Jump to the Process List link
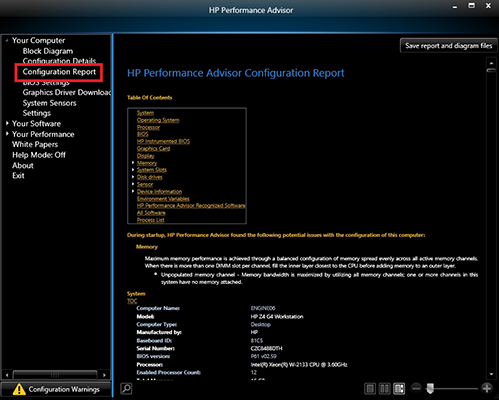The image size is (499, 400). click(x=151, y=220)
